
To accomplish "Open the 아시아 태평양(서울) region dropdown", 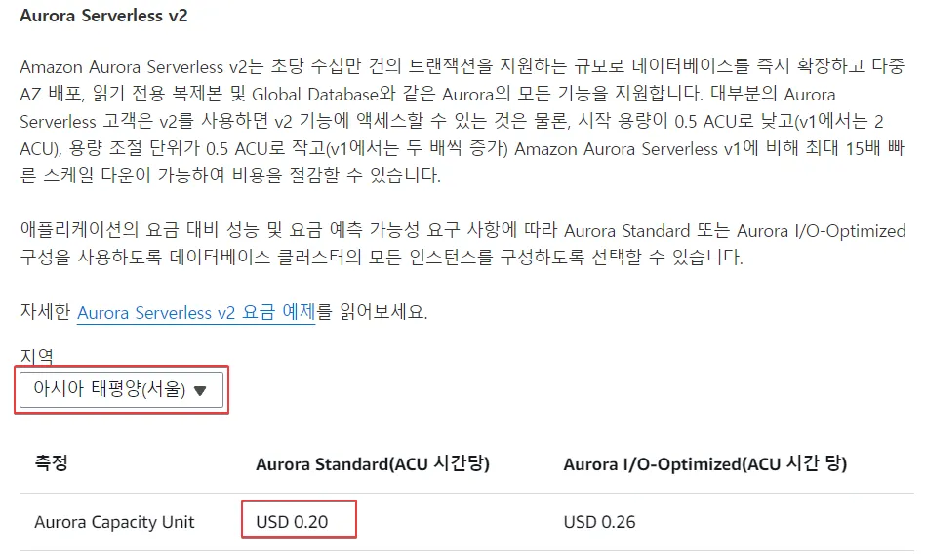I will (x=120, y=390).
